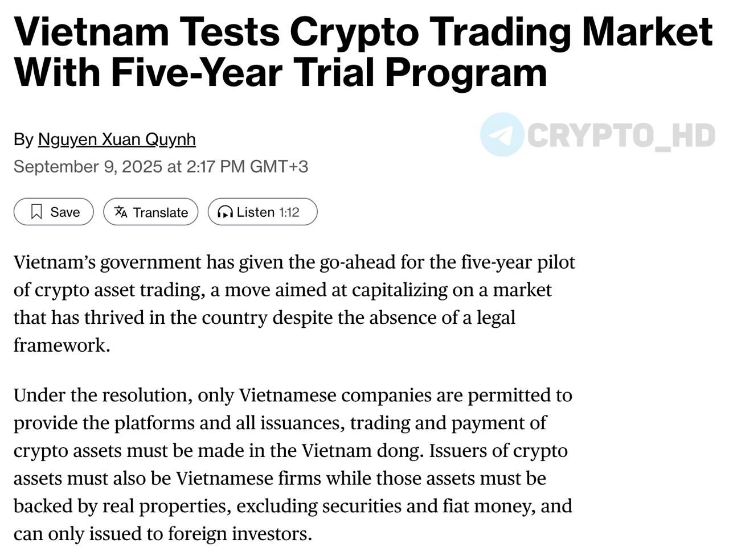Click the headphones Listen icon

[225, 212]
